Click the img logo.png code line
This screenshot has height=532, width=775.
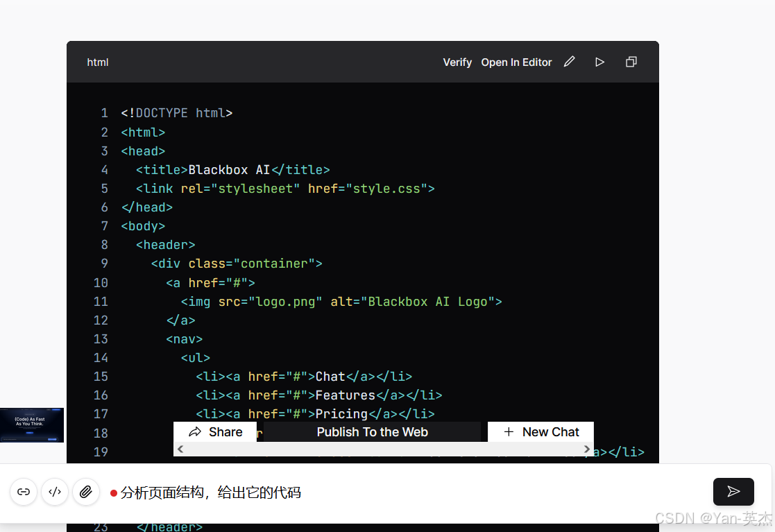click(x=341, y=302)
